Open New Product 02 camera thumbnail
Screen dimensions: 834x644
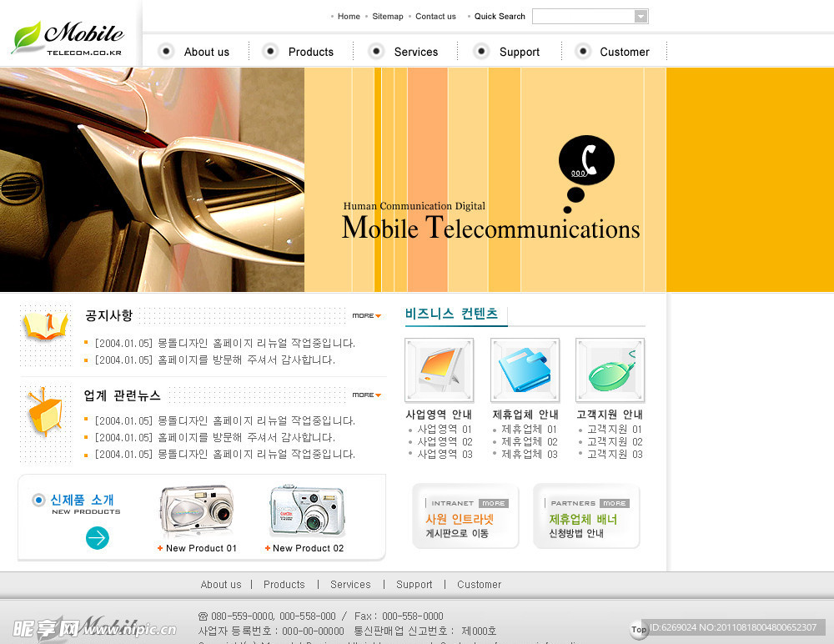tap(308, 511)
